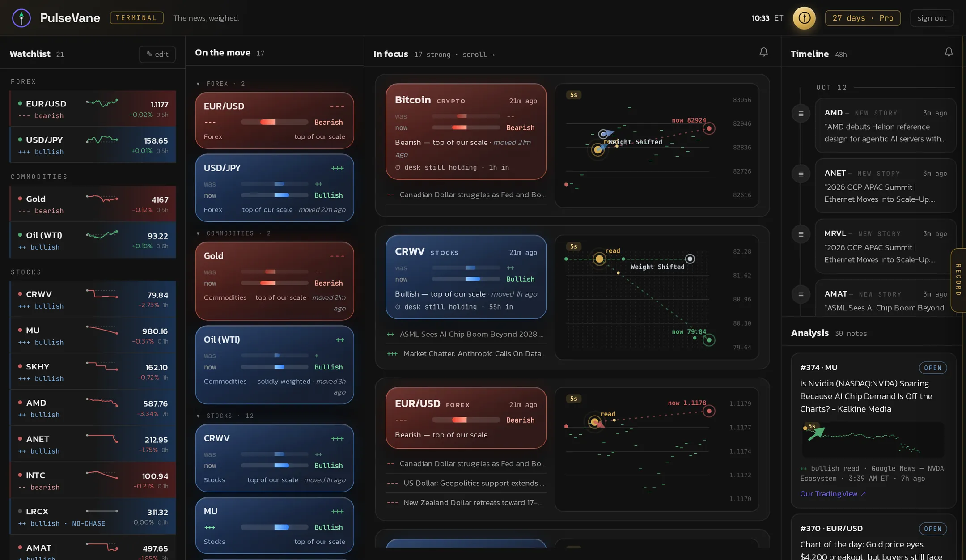Click the Bitcoin chart 5s badge
Viewport: 966px width, 560px height.
tap(573, 95)
